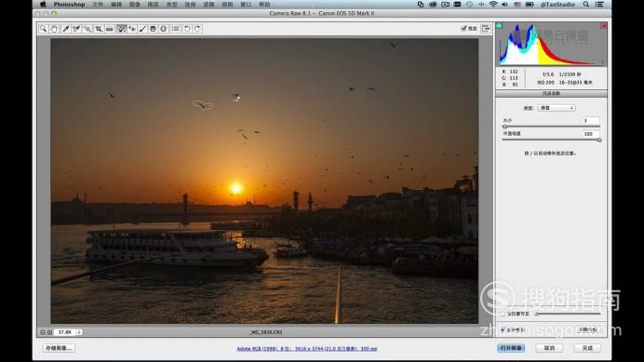This screenshot has height=362, width=644.
Task: Click the Open Image button
Action: point(511,348)
